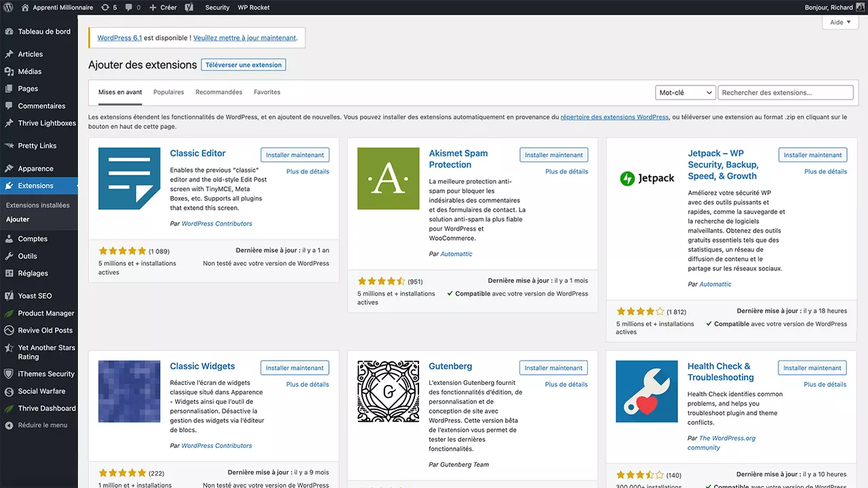This screenshot has width=868, height=488.
Task: Click the Product Manager leaf icon
Action: tap(9, 313)
